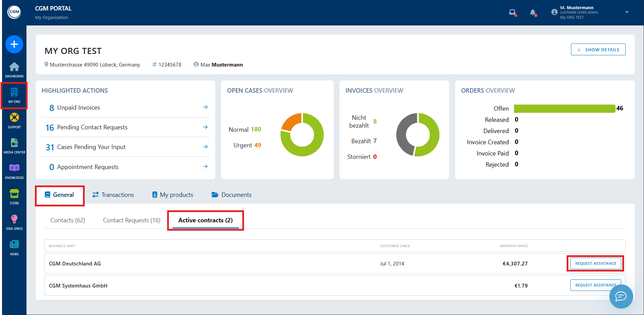Click the Musterstrasse 49090 Lübeck address
This screenshot has width=644, height=315.
[95, 65]
